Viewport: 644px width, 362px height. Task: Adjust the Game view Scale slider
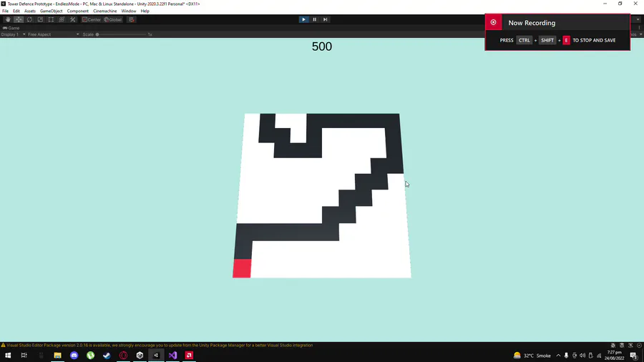pos(121,34)
